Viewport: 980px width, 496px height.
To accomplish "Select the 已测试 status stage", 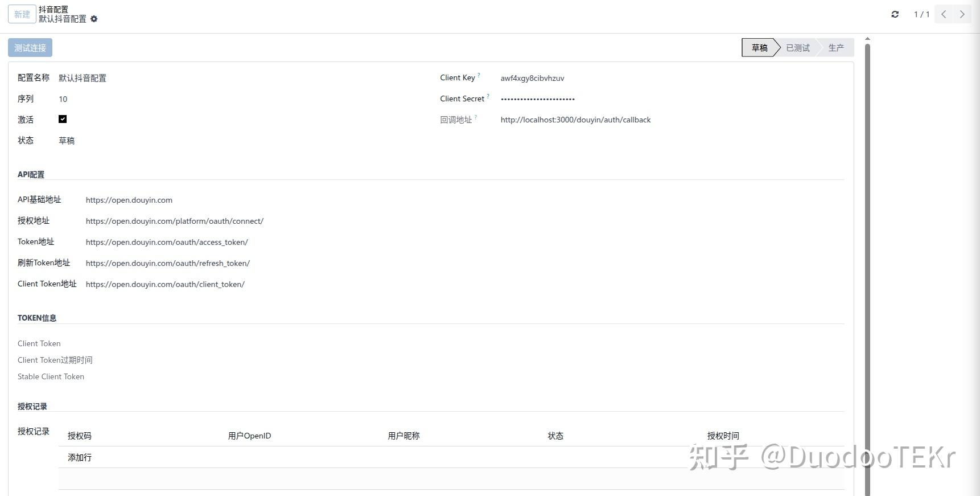I will coord(798,48).
